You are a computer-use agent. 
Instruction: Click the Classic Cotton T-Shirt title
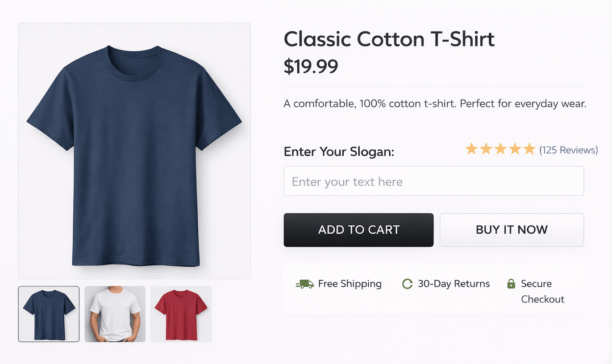pos(389,39)
